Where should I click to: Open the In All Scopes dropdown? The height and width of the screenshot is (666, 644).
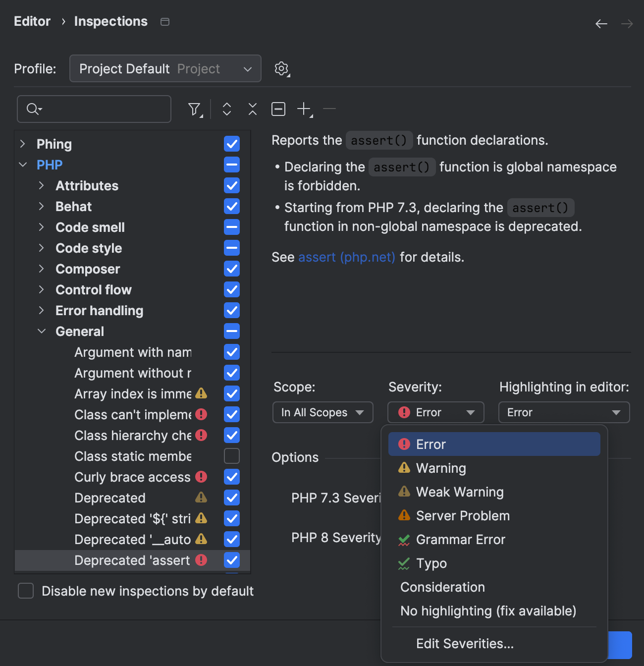[323, 412]
